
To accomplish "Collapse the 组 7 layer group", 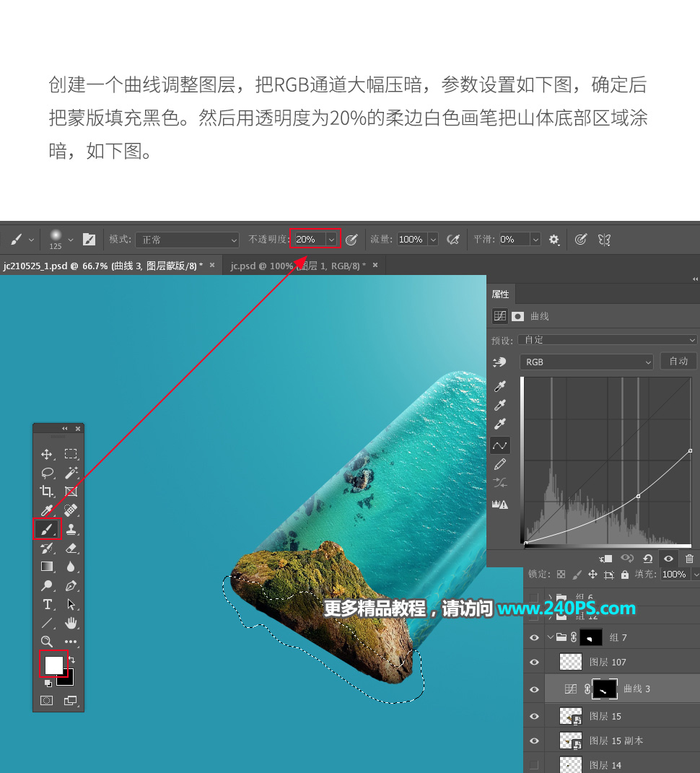I will click(x=551, y=637).
